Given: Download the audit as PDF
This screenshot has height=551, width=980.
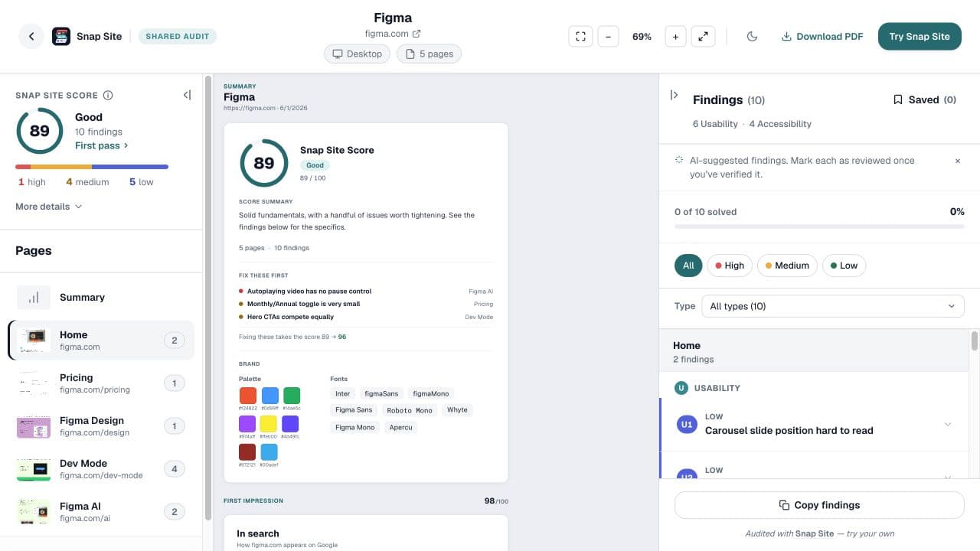Looking at the screenshot, I should [822, 36].
